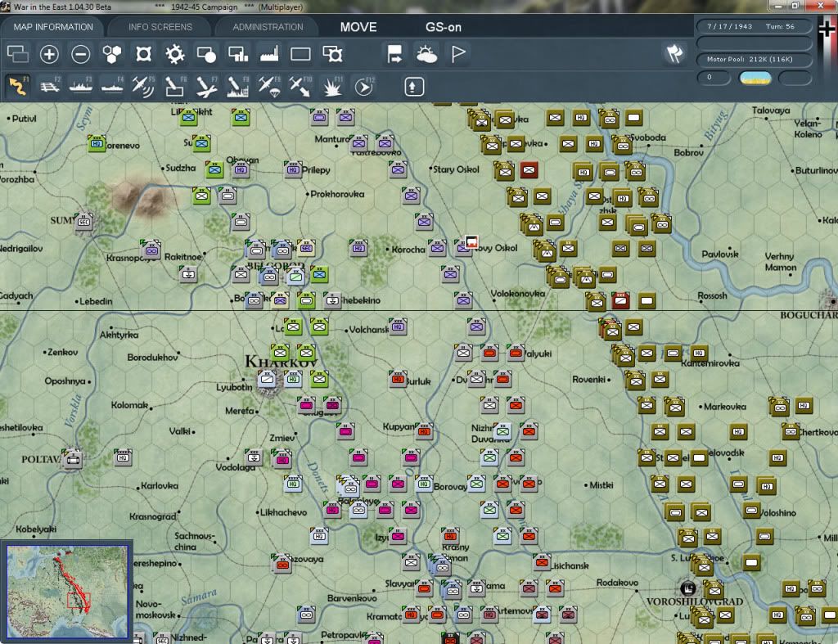The height and width of the screenshot is (644, 838).
Task: Click the MOVE mode label
Action: 358,27
